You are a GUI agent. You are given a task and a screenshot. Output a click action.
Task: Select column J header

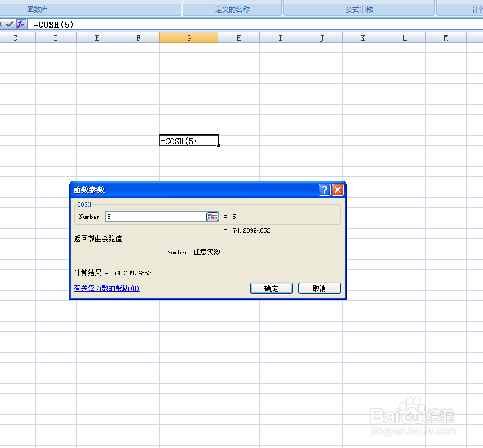point(321,37)
